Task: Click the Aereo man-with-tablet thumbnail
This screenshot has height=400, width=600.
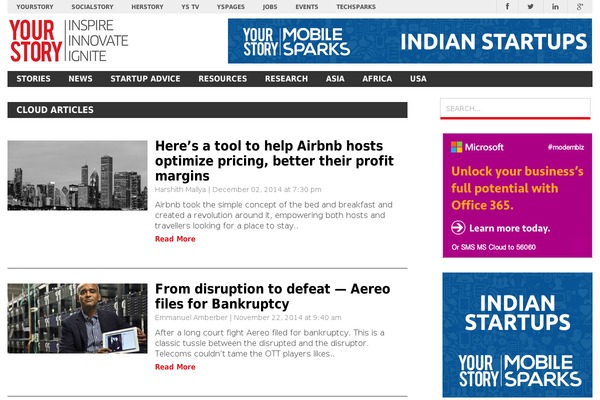Action: click(x=77, y=318)
